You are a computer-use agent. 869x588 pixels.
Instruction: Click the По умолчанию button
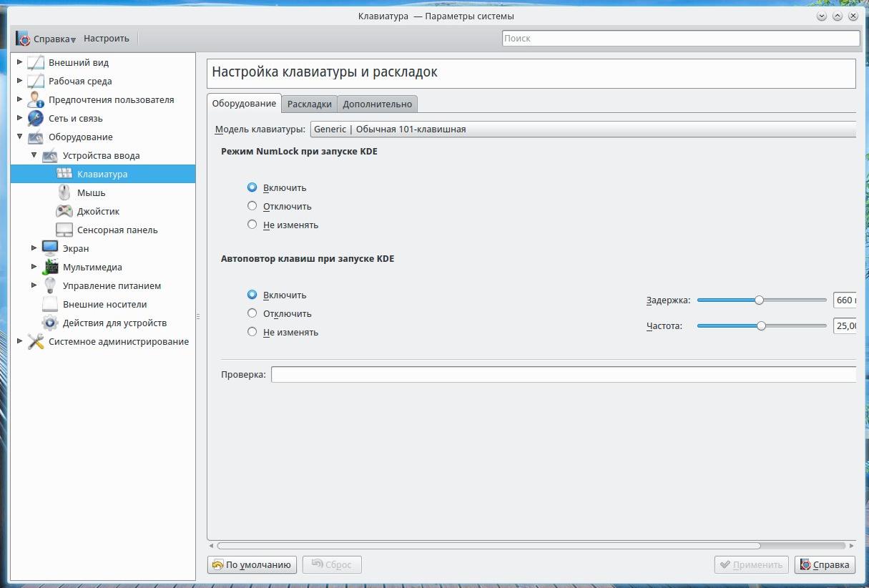tap(252, 565)
